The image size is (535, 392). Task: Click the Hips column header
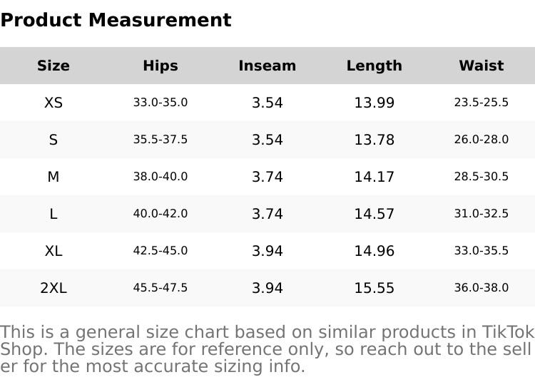pos(160,66)
